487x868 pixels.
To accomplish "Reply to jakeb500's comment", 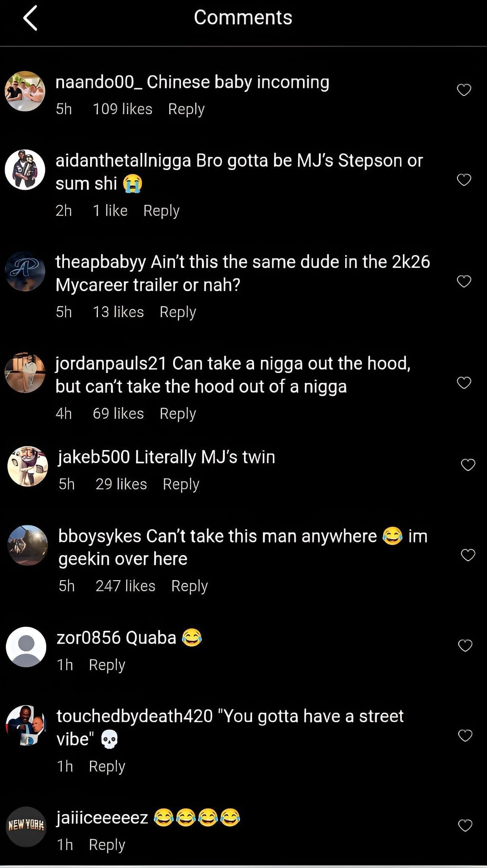I will pyautogui.click(x=181, y=484).
